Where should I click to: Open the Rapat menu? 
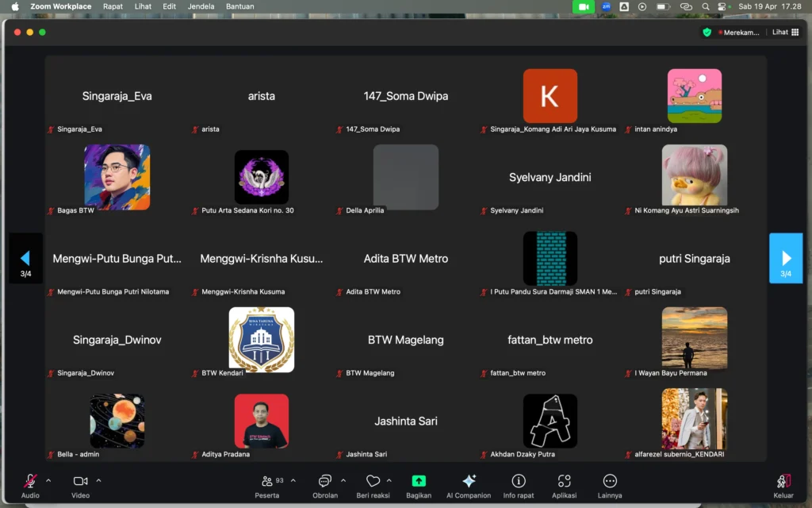point(113,6)
